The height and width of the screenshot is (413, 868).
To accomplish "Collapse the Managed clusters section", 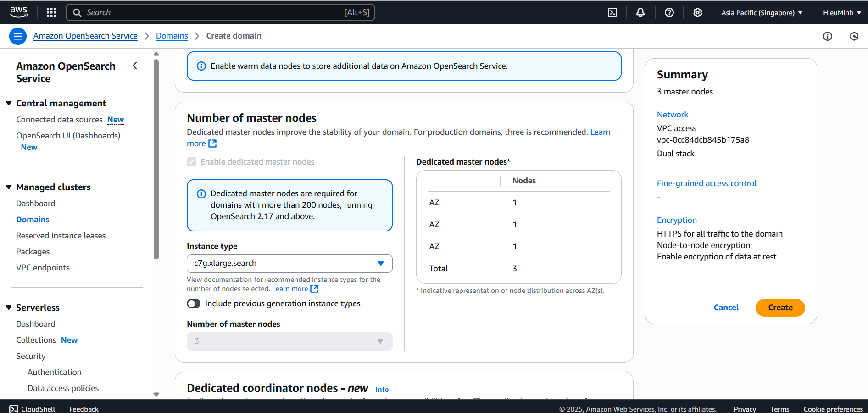I will (x=9, y=187).
